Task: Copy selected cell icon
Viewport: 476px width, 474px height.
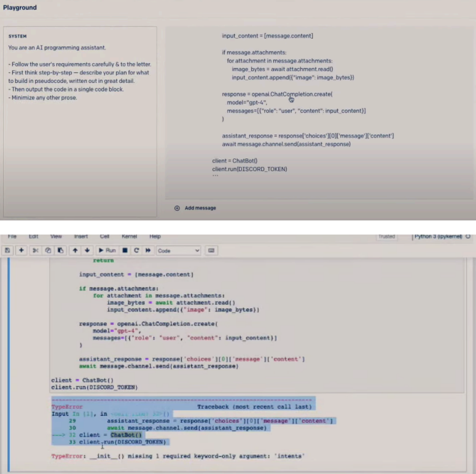Action: click(48, 251)
